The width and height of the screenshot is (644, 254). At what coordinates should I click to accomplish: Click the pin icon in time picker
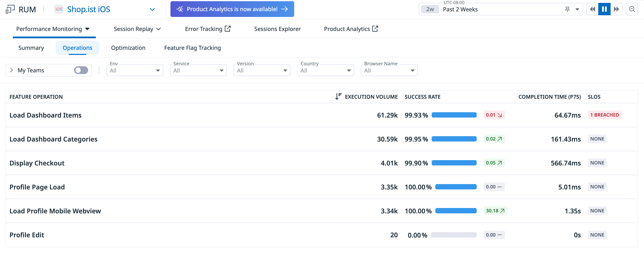567,9
